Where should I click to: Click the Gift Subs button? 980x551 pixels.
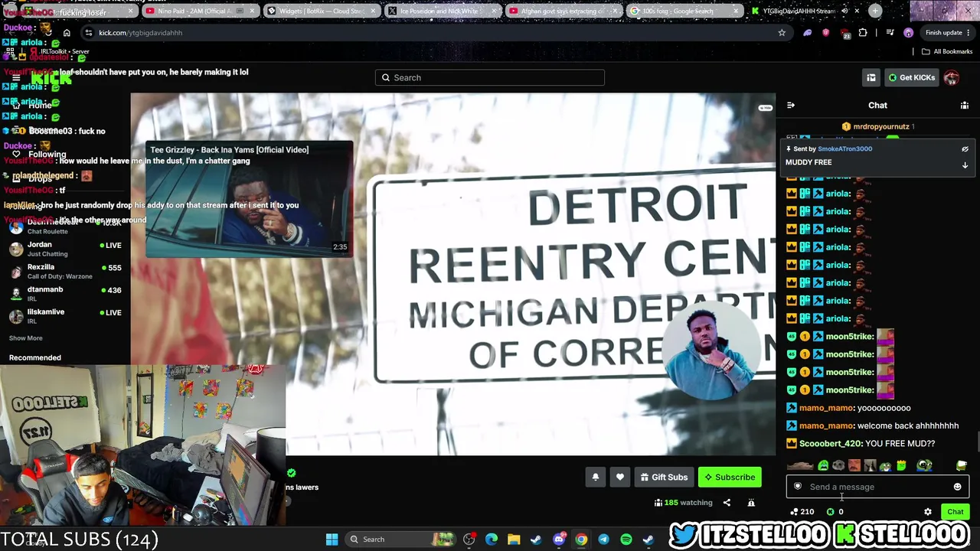click(x=664, y=478)
